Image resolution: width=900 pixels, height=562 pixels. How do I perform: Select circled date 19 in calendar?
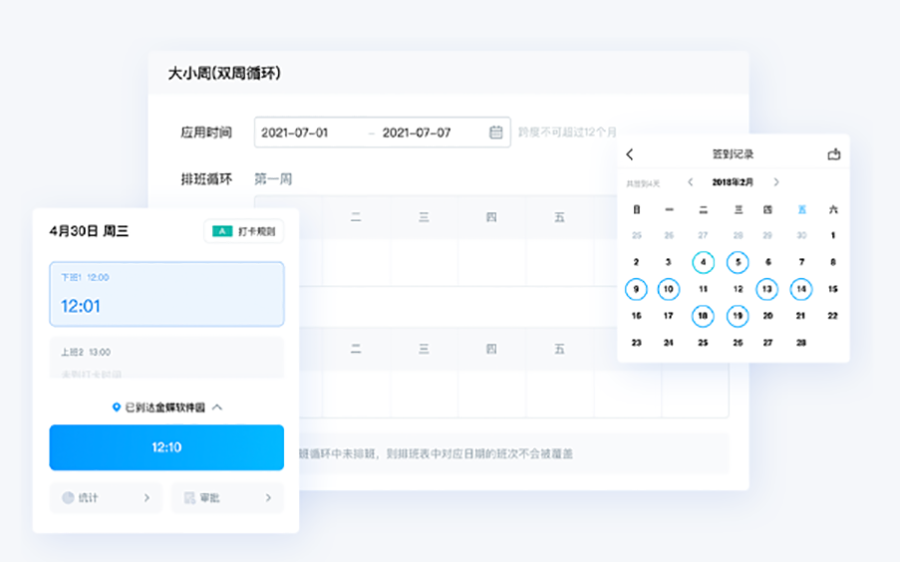point(738,316)
